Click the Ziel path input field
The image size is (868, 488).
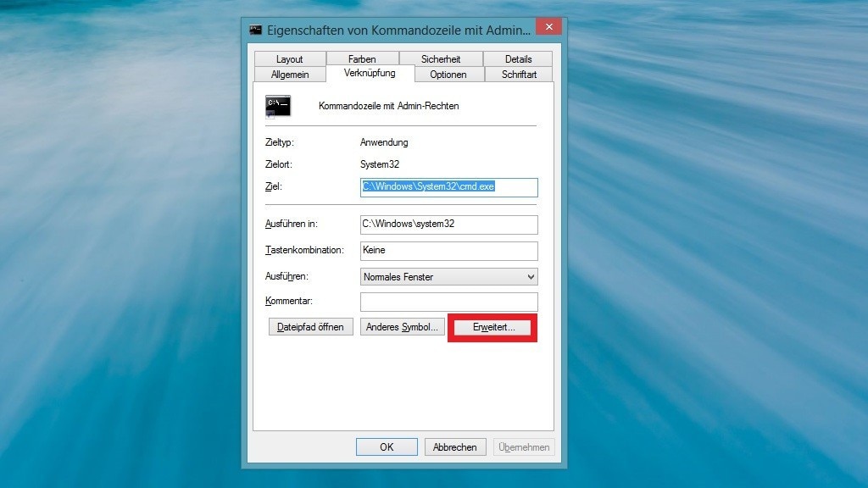[448, 187]
